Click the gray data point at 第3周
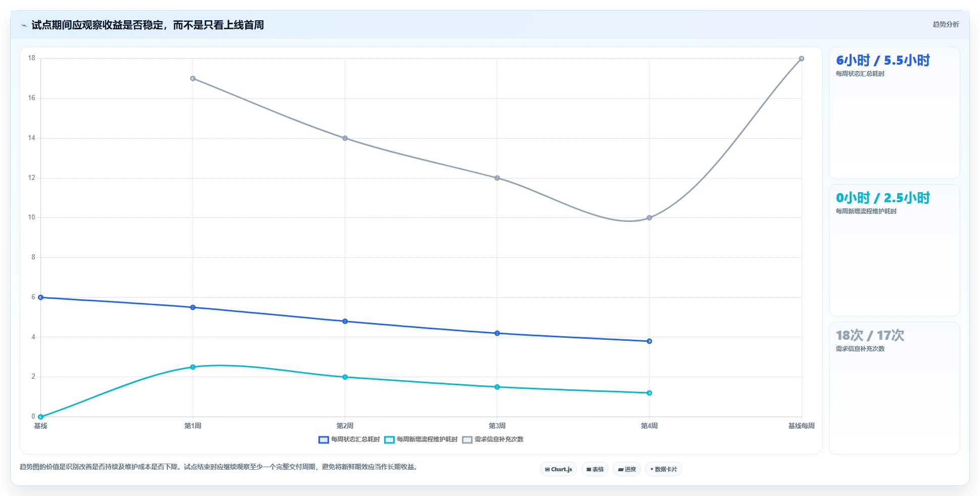The width and height of the screenshot is (980, 496). point(497,178)
